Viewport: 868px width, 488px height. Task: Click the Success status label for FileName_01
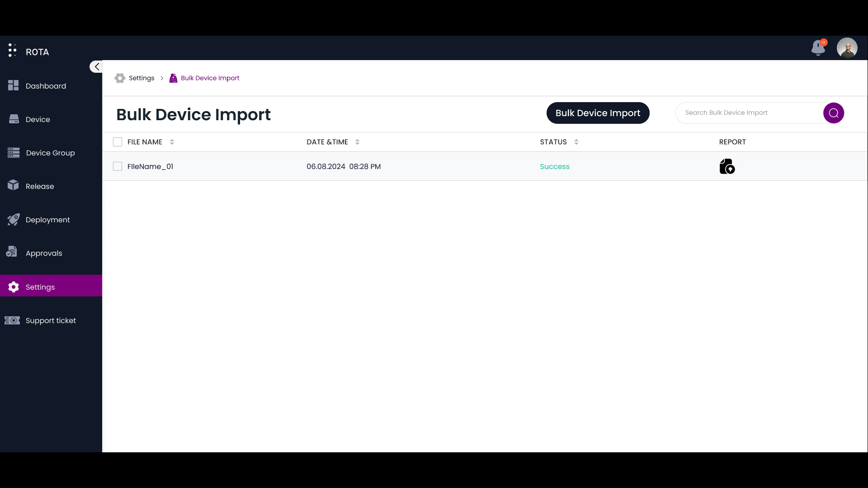pos(554,166)
